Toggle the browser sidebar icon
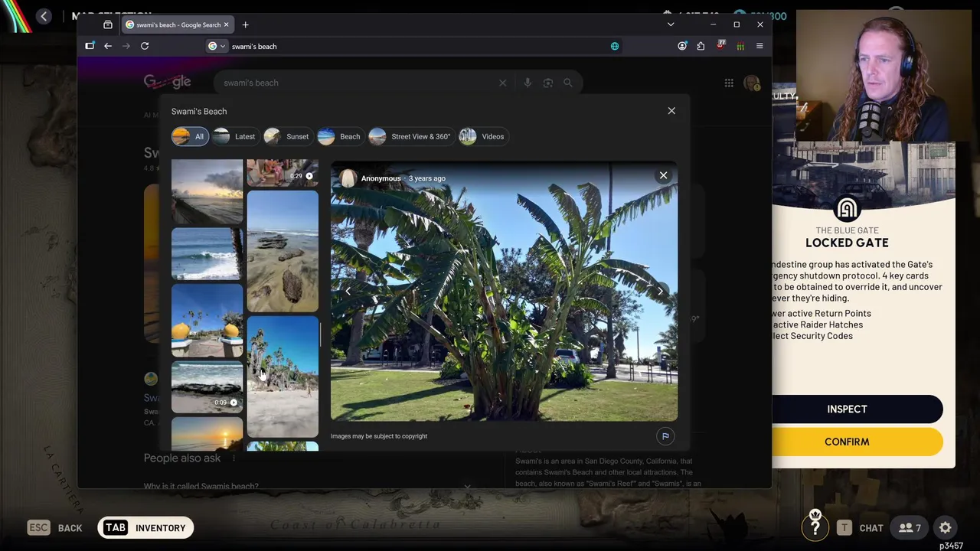This screenshot has width=980, height=551. click(90, 46)
